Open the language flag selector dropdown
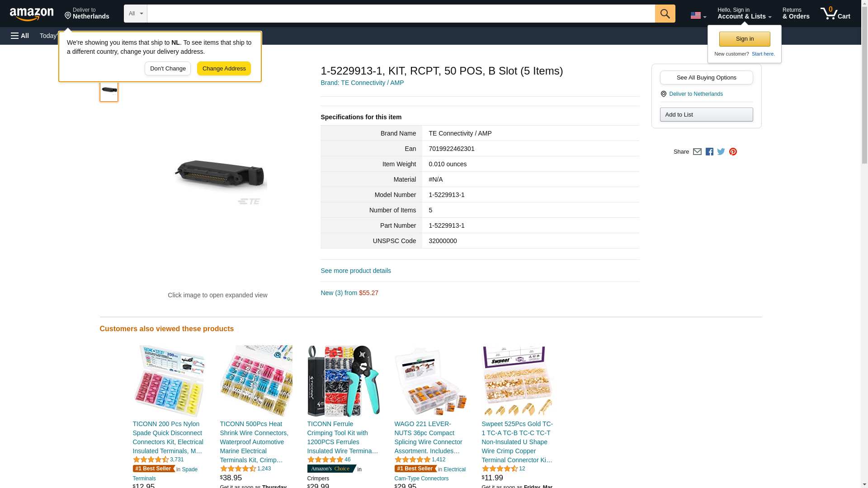868x488 pixels. 698,15
